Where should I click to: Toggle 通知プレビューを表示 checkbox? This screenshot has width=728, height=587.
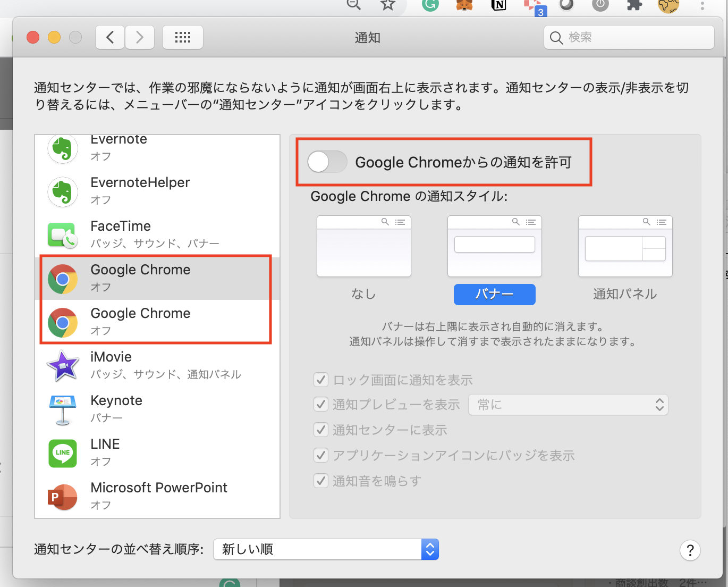click(321, 404)
